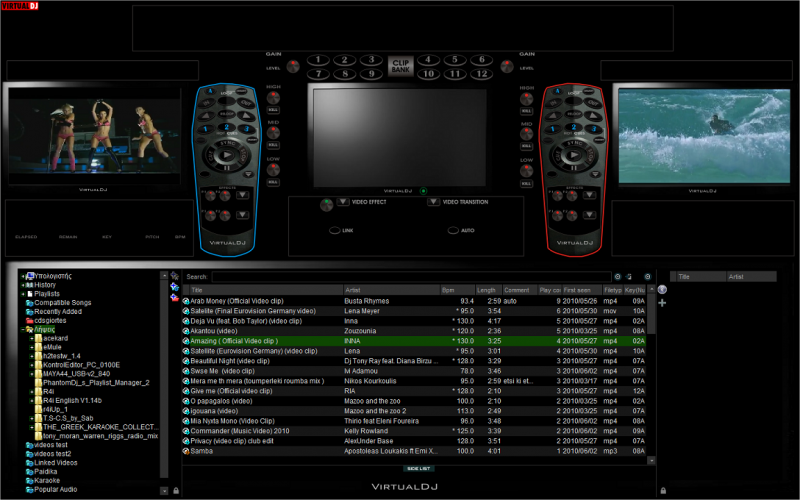This screenshot has height=500, width=800.
Task: Sync the left deck
Action: [228, 143]
